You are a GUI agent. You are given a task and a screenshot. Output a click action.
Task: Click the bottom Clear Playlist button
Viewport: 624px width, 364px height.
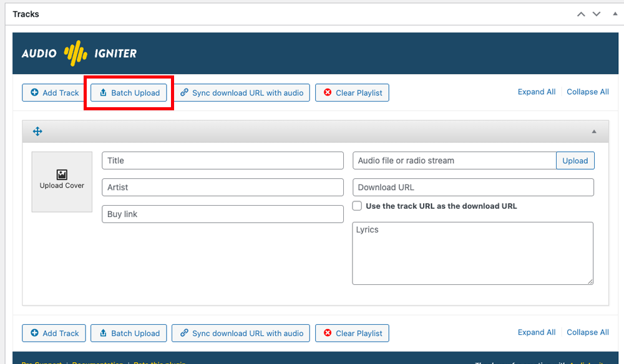[x=352, y=333]
